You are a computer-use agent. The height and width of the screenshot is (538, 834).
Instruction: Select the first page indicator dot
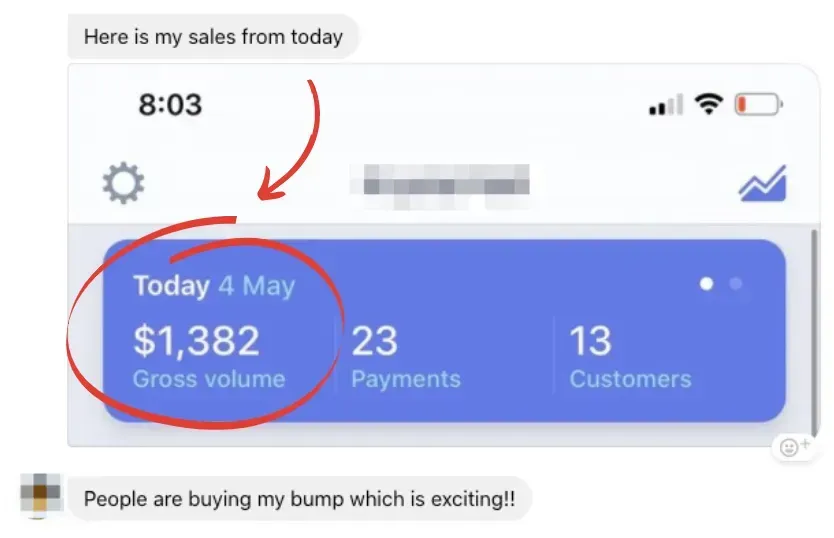click(706, 284)
